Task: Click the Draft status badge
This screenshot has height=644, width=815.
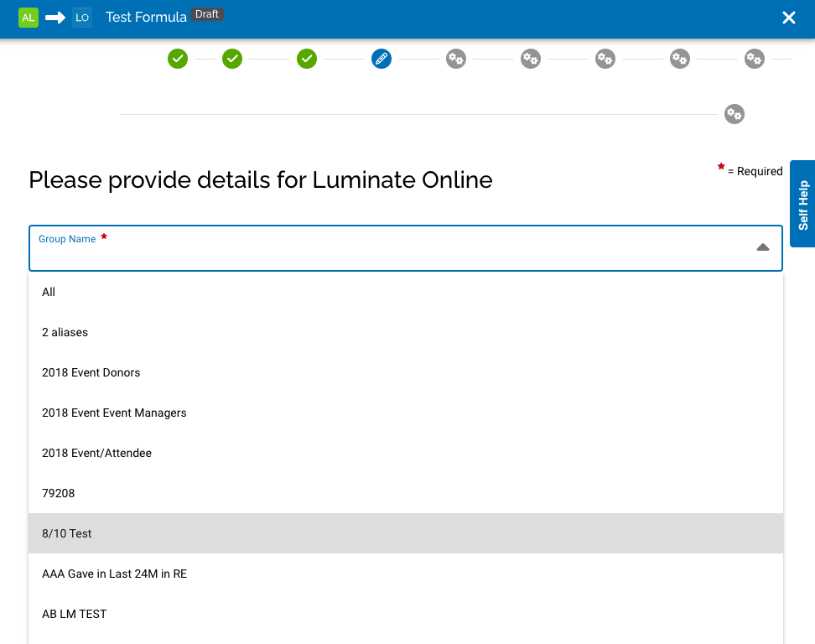Action: [x=208, y=13]
